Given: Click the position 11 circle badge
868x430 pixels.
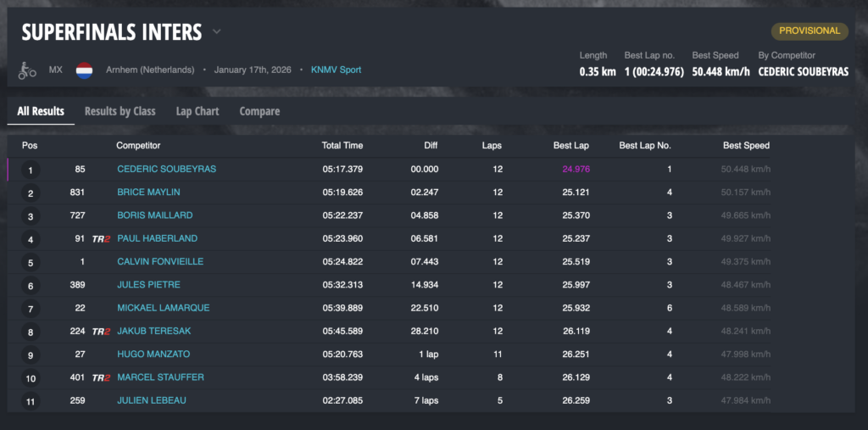Looking at the screenshot, I should point(31,401).
